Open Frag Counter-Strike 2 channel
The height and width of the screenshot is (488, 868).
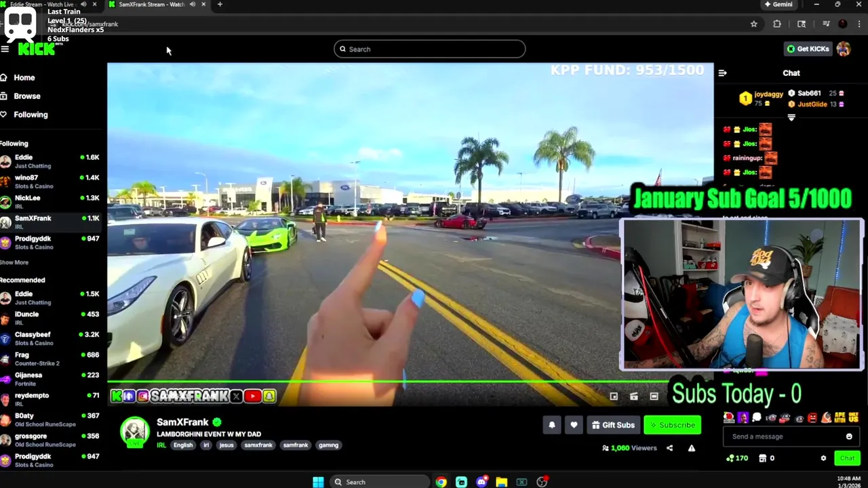50,359
